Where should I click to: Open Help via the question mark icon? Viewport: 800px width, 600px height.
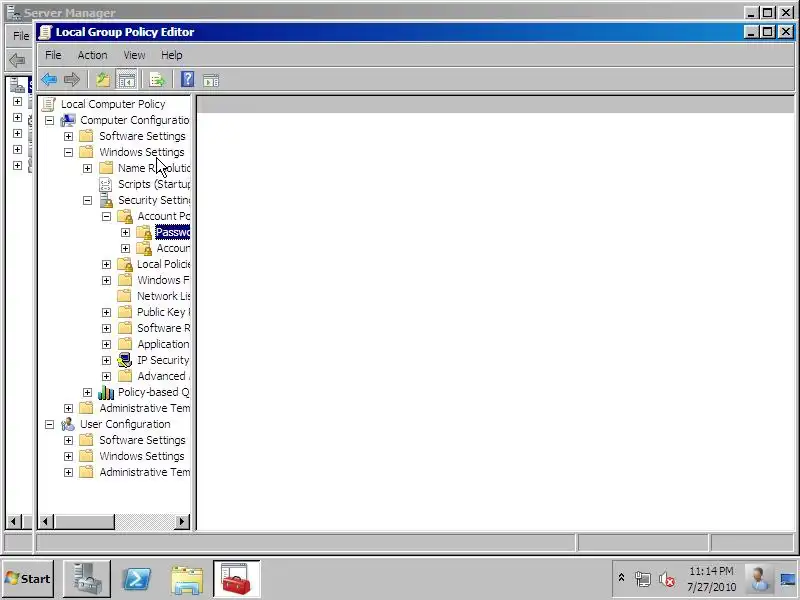(188, 79)
